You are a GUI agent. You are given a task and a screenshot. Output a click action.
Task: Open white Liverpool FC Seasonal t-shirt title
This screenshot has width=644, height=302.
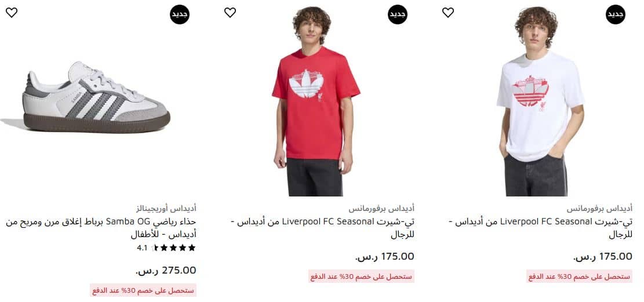click(x=540, y=228)
